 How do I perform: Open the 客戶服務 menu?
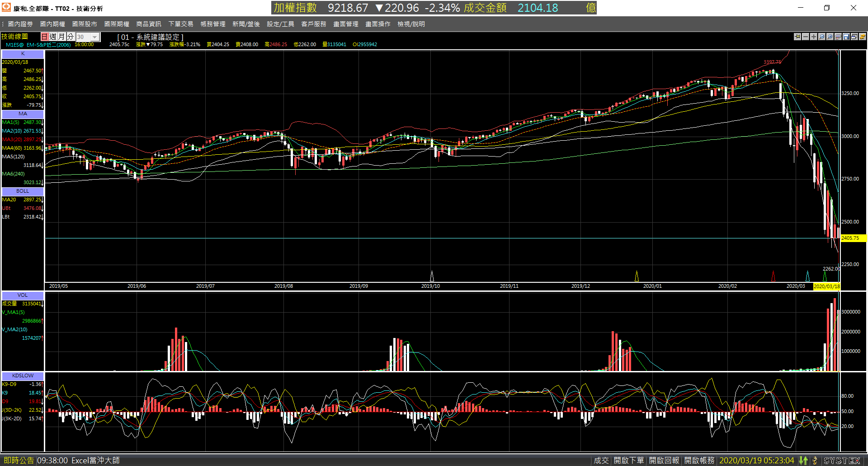314,24
